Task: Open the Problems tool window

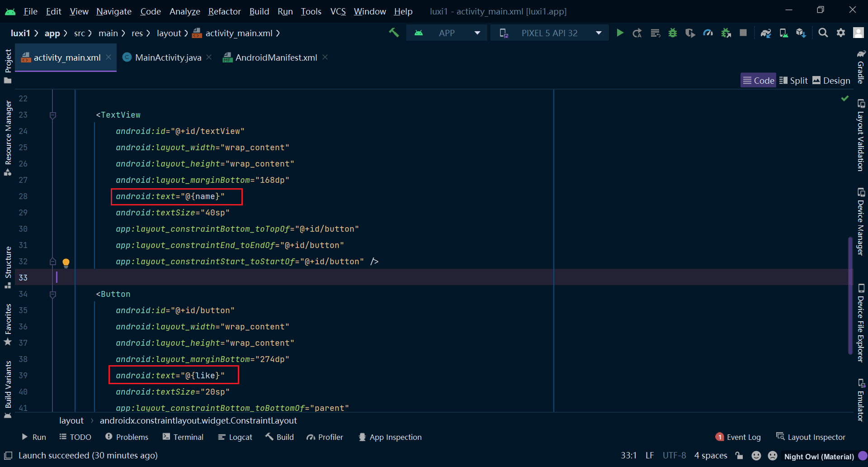Action: coord(127,437)
